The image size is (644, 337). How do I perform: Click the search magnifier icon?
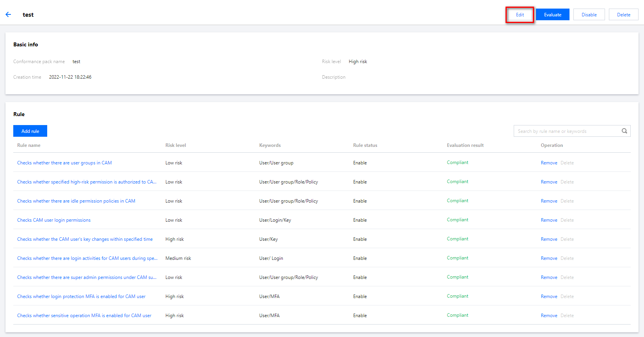pyautogui.click(x=624, y=131)
